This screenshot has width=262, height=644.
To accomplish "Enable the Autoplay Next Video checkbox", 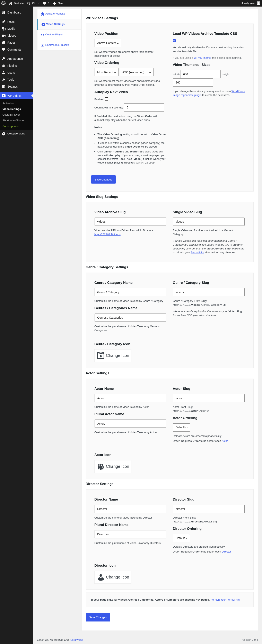I will click(106, 99).
